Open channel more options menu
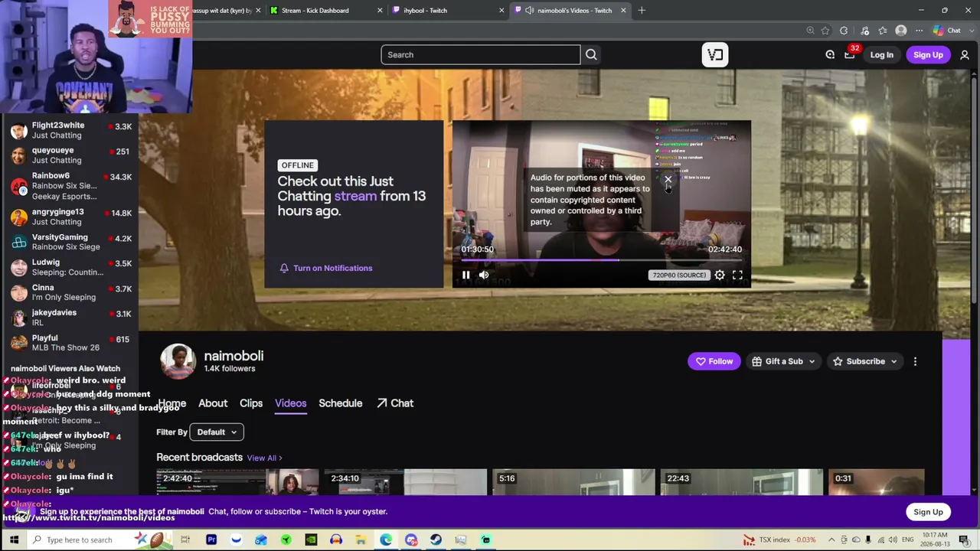 pos(915,361)
